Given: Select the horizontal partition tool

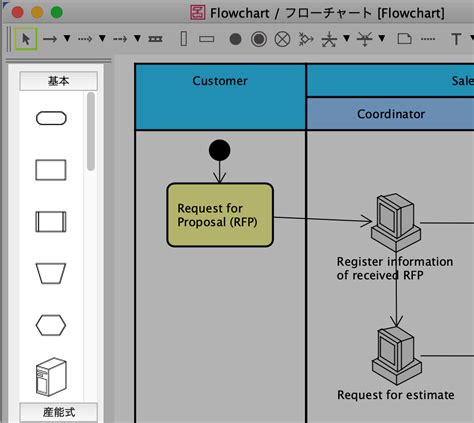Looking at the screenshot, I should (x=206, y=39).
